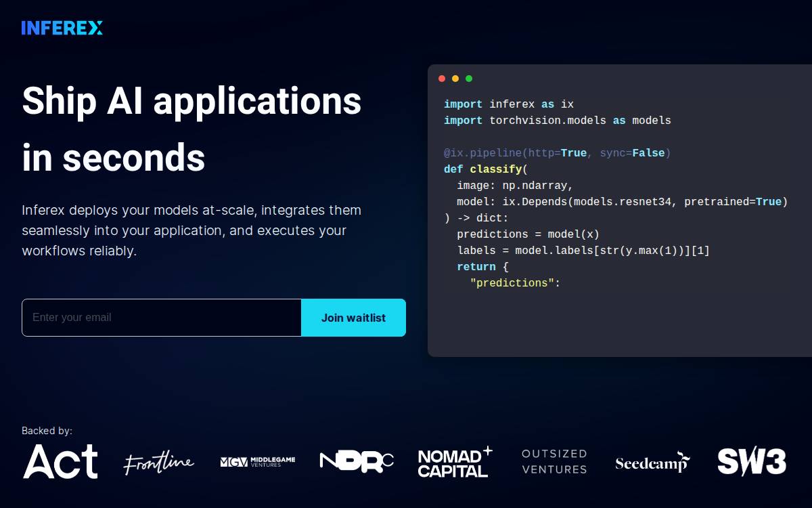Click the Join waitlist button
812x508 pixels.
pos(353,318)
